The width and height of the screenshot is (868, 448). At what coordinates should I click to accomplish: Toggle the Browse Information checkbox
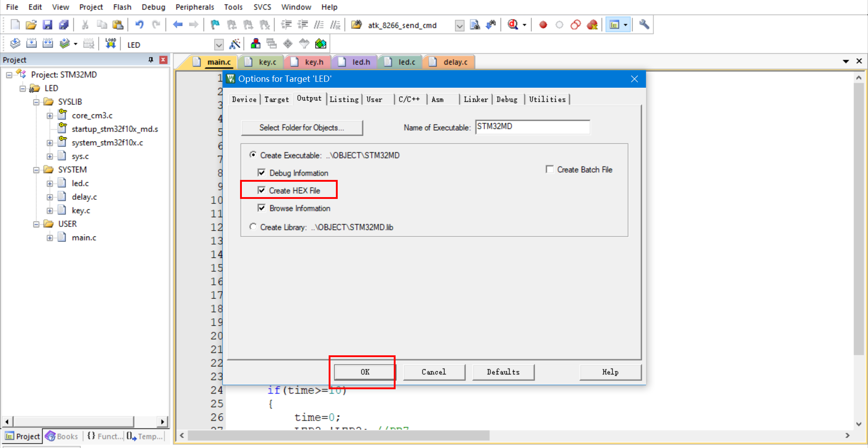261,208
